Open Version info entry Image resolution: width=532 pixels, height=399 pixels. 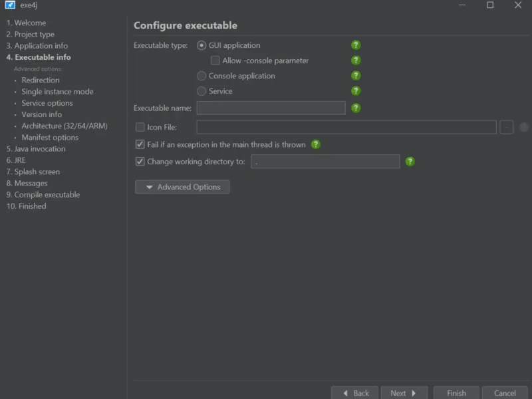tap(42, 114)
